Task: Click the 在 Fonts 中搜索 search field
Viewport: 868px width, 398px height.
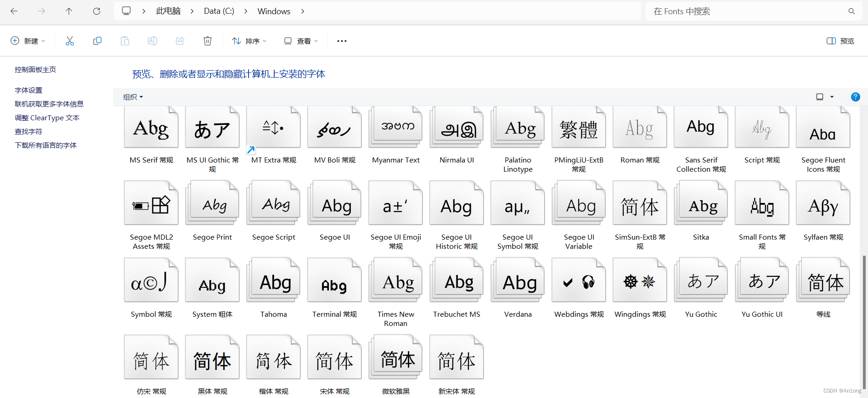Action: pyautogui.click(x=753, y=11)
